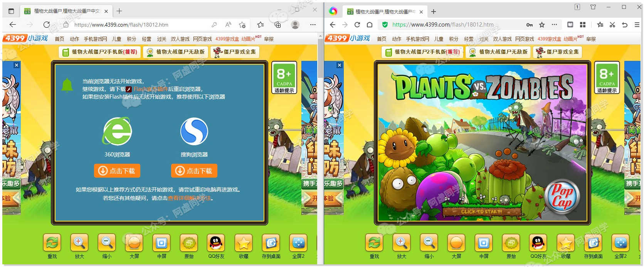This screenshot has height=267, width=644.
Task: Click the green security shield in right address bar
Action: 385,25
